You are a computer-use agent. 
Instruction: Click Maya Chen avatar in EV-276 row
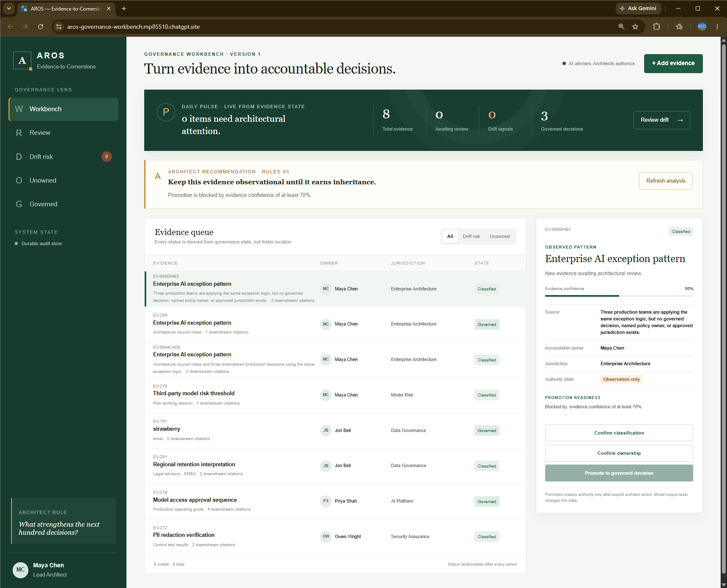[x=326, y=395]
